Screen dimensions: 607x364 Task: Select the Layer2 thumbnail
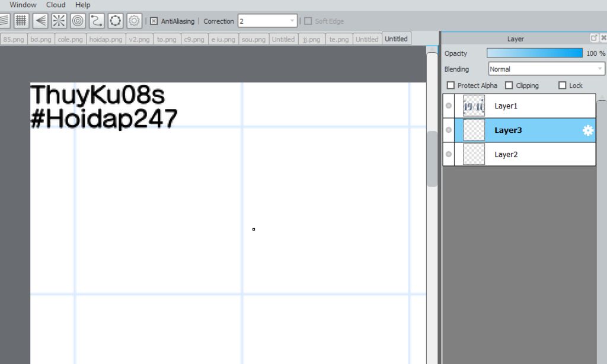coord(474,154)
